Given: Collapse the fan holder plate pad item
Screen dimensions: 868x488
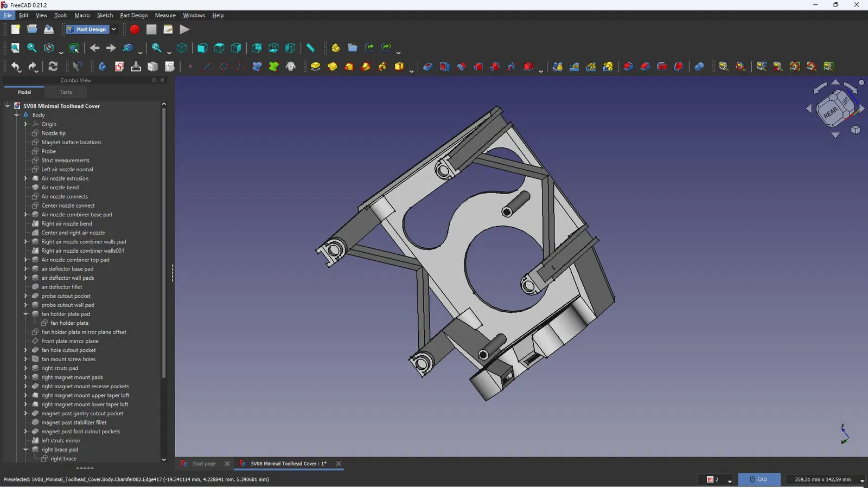Looking at the screenshot, I should pyautogui.click(x=25, y=314).
